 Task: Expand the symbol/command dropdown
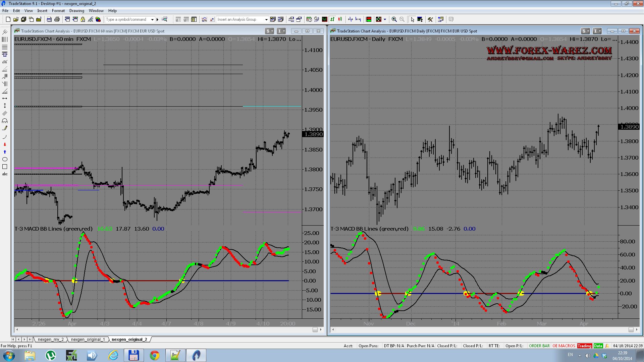click(152, 19)
